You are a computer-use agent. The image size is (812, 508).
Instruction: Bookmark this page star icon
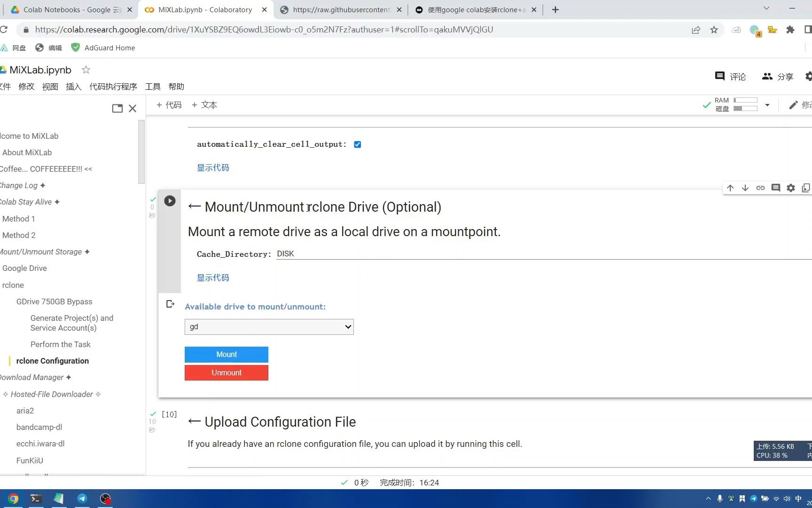coord(714,30)
